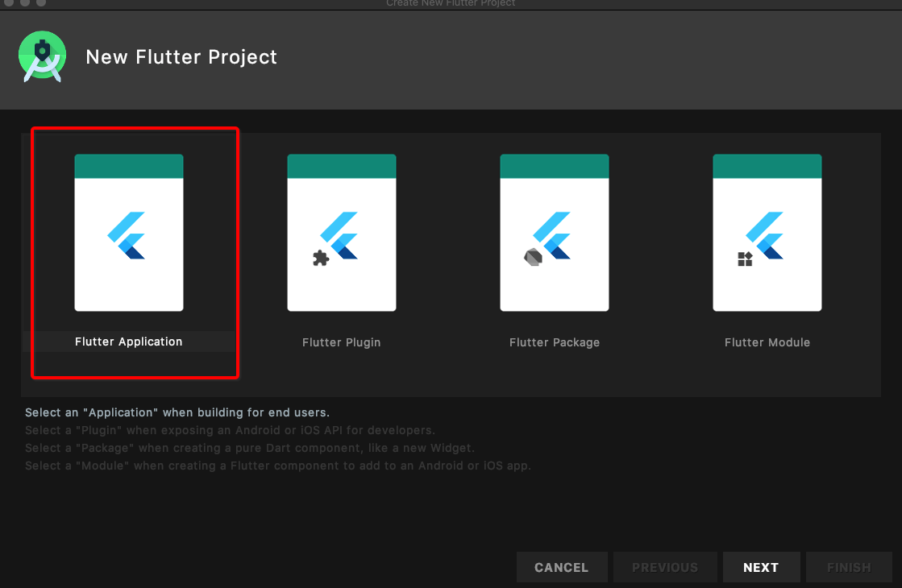Image resolution: width=902 pixels, height=588 pixels.
Task: Click the "Flutter Plugin" label text
Action: point(342,342)
